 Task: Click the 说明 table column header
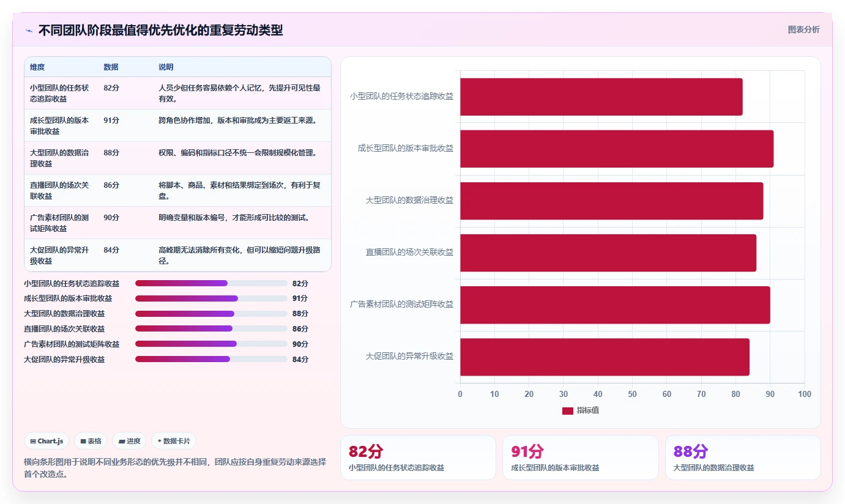tap(166, 67)
